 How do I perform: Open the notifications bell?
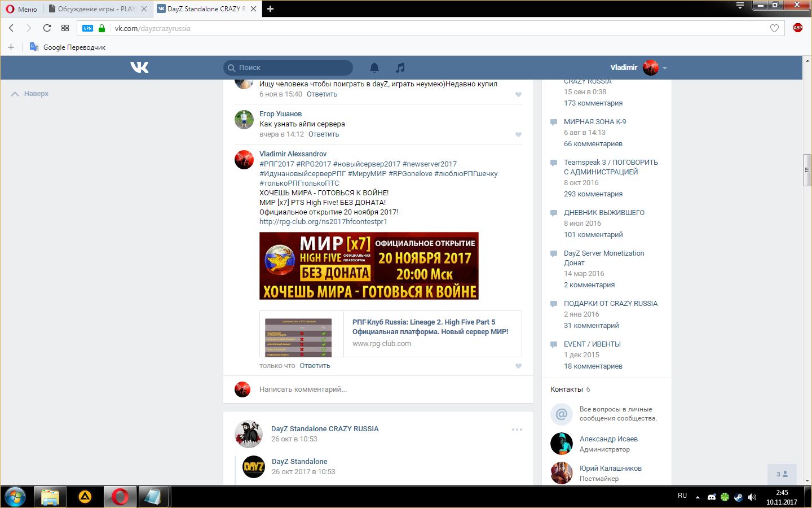coord(374,68)
